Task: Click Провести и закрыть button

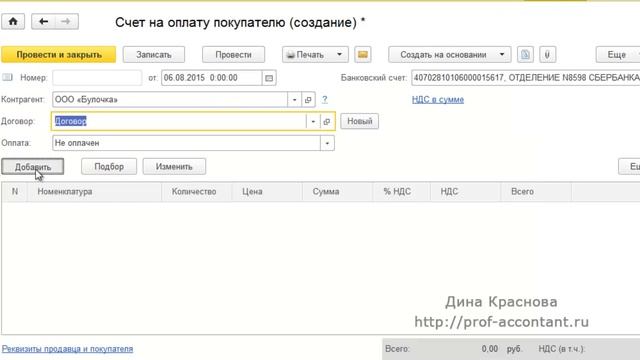Action: coord(59,55)
